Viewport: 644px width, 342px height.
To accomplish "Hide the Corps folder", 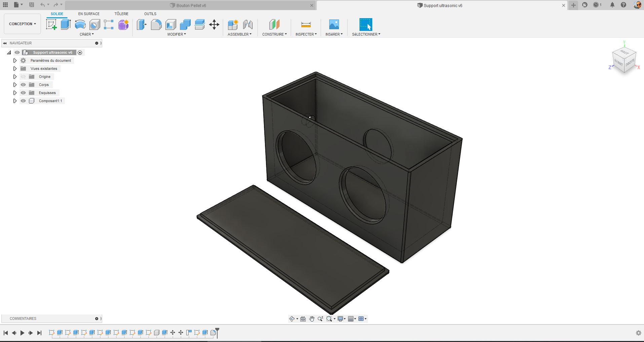I will pyautogui.click(x=23, y=85).
